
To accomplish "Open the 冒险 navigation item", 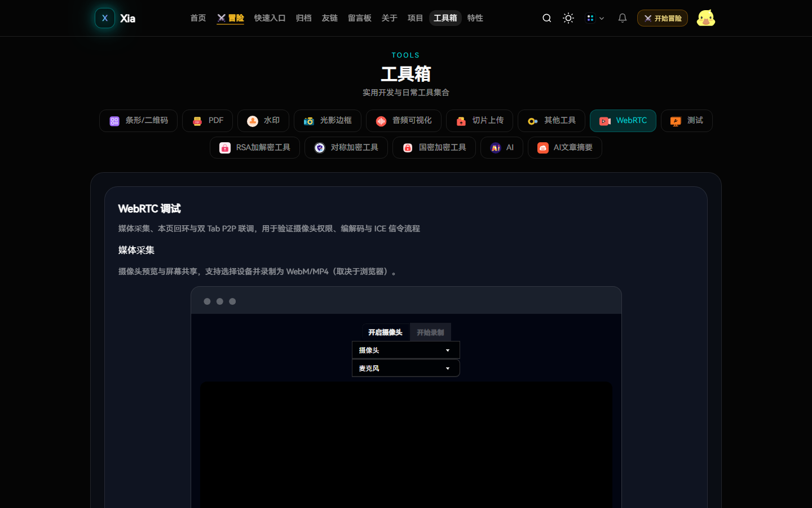I will [x=231, y=18].
